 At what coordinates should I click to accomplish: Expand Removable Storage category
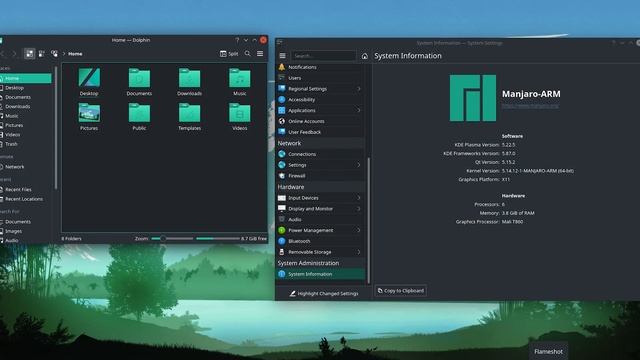click(320, 252)
